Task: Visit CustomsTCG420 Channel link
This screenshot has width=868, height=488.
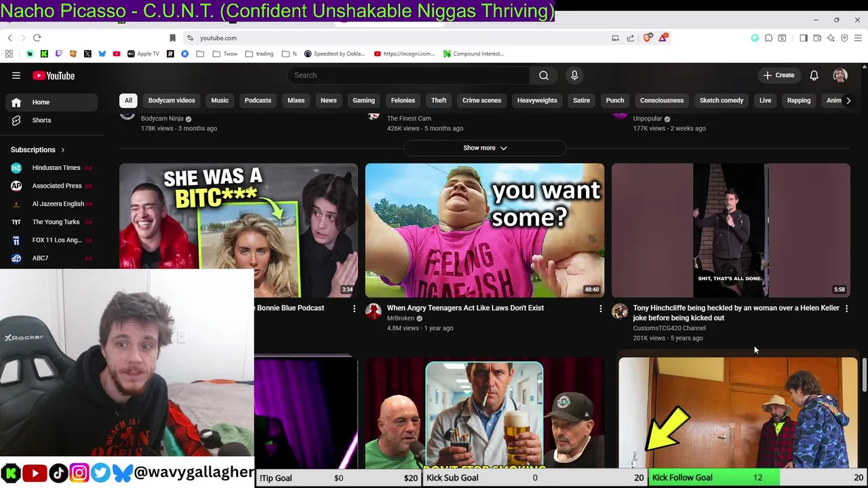Action: click(669, 328)
